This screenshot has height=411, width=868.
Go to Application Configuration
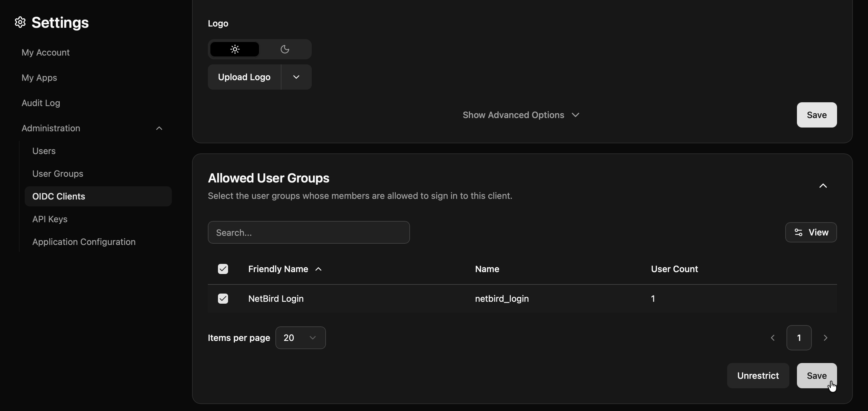point(84,242)
